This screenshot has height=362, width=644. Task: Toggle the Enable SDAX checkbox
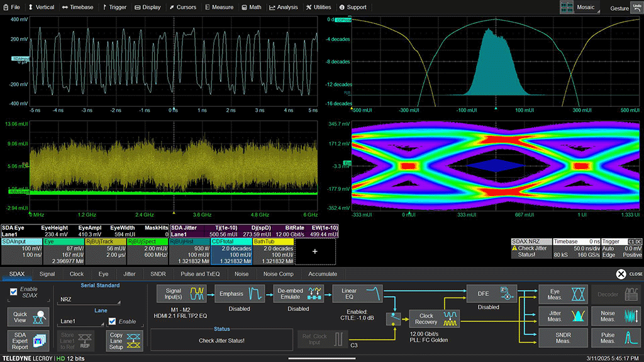(x=14, y=292)
